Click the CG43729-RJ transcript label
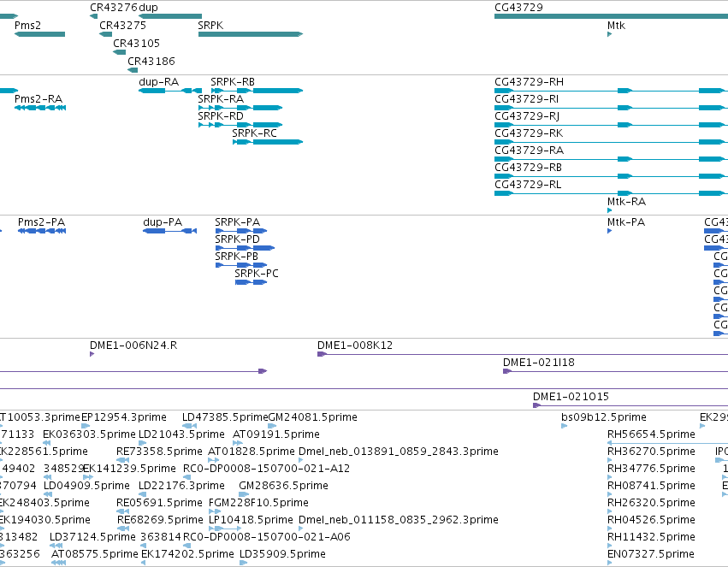Viewport: 728px width, 567px height. click(527, 116)
